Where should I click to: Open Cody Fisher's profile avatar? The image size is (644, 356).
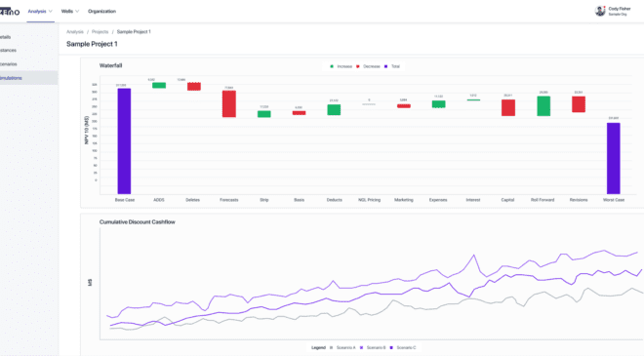600,11
